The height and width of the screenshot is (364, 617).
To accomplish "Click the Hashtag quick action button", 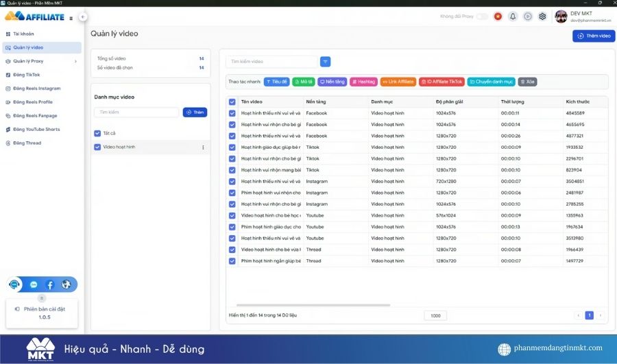I will tap(363, 82).
